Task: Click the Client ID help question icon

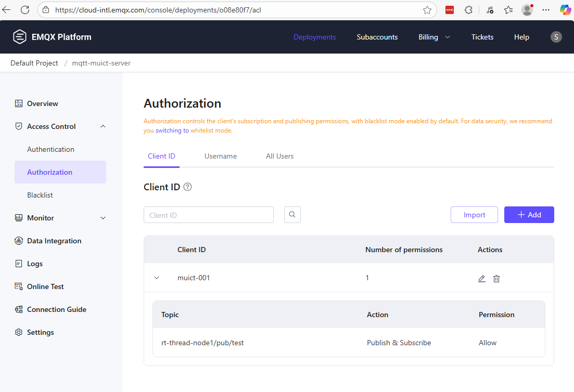Action: click(188, 187)
